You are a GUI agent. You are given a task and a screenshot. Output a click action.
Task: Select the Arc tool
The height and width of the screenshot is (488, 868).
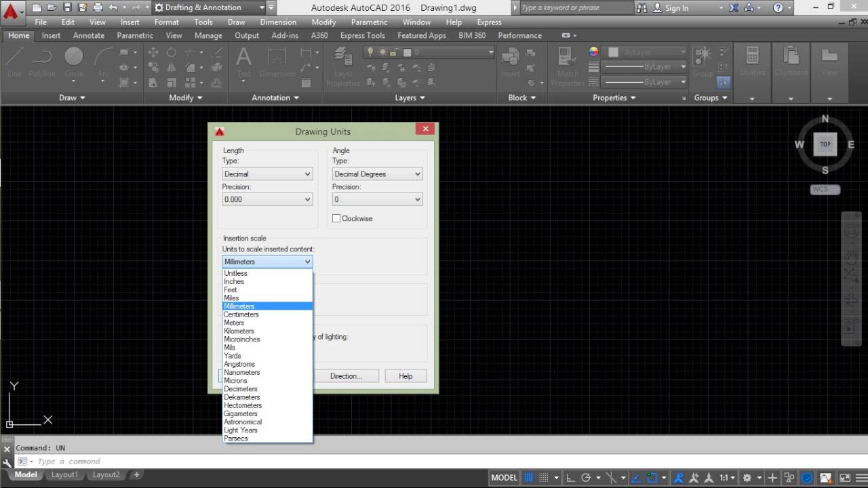(102, 62)
